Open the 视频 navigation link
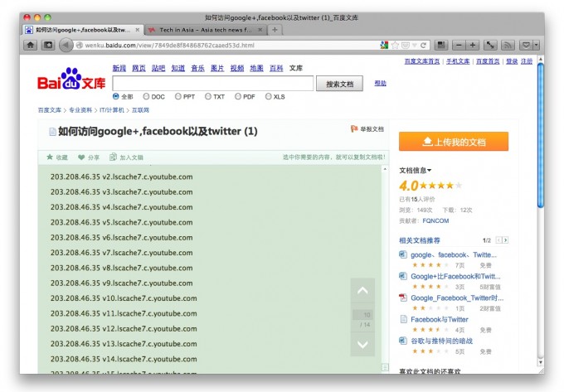This screenshot has width=564, height=392. [x=237, y=68]
